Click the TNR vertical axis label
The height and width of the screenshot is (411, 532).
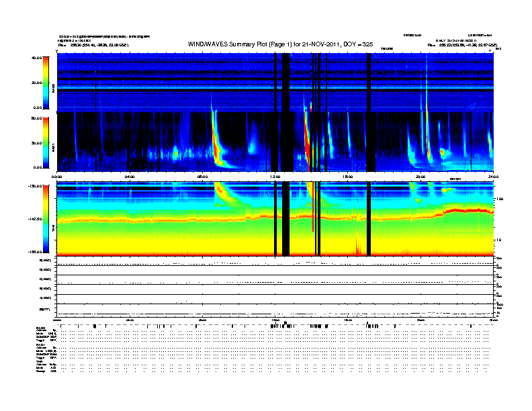click(53, 230)
